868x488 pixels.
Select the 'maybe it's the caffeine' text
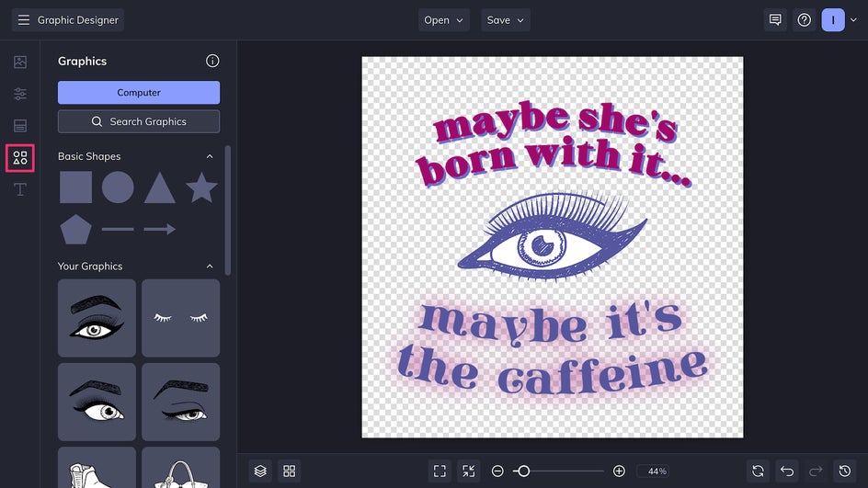[x=552, y=350]
